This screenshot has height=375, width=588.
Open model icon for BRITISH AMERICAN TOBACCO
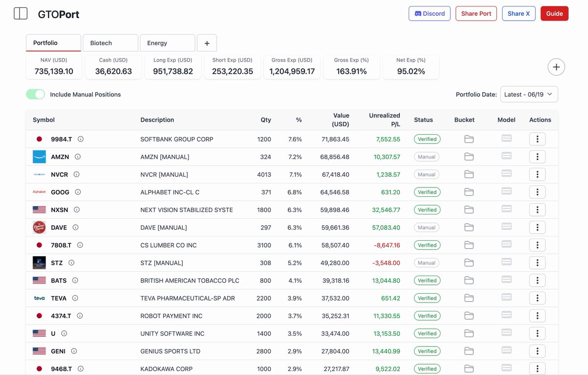coord(507,280)
